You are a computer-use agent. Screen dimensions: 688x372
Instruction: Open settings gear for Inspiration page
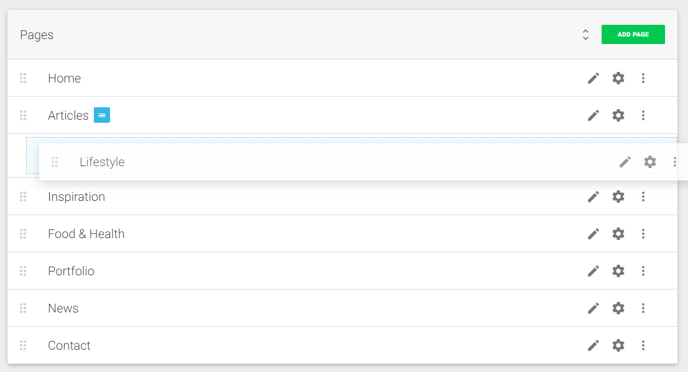click(x=618, y=197)
